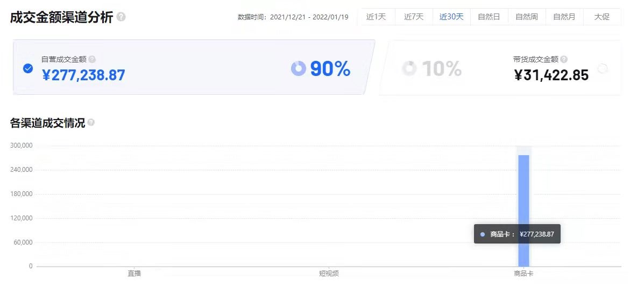Click help icon beside 各渠道成交情况
Screen dimensions: 644x292
click(91, 122)
